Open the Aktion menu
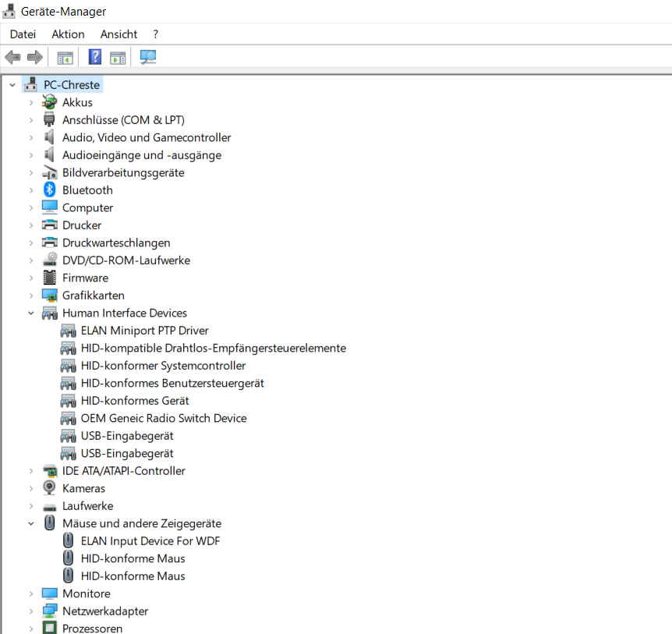 click(68, 34)
